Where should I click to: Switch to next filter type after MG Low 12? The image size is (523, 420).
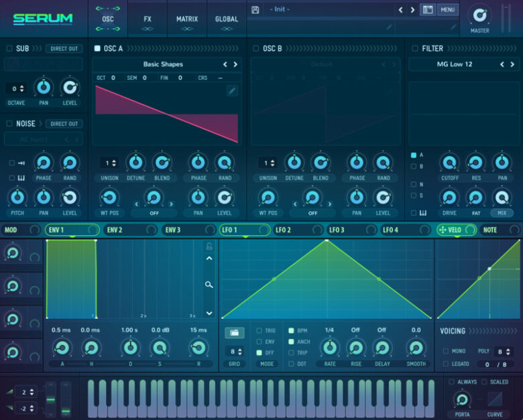pos(513,64)
